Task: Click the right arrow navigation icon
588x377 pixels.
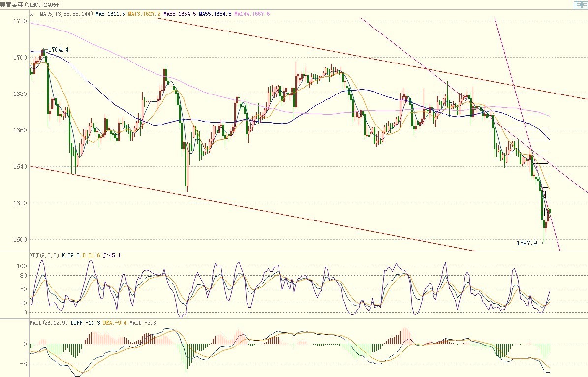Action: pyautogui.click(x=586, y=4)
